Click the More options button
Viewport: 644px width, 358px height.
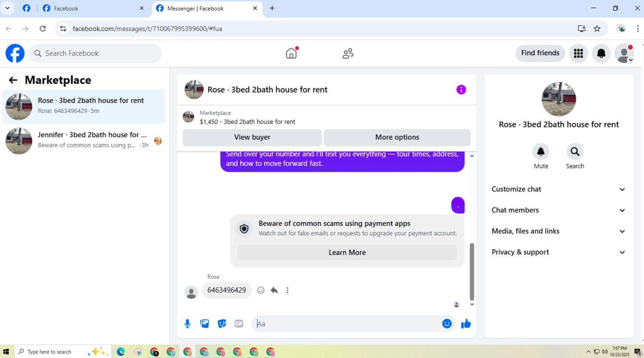tap(397, 137)
